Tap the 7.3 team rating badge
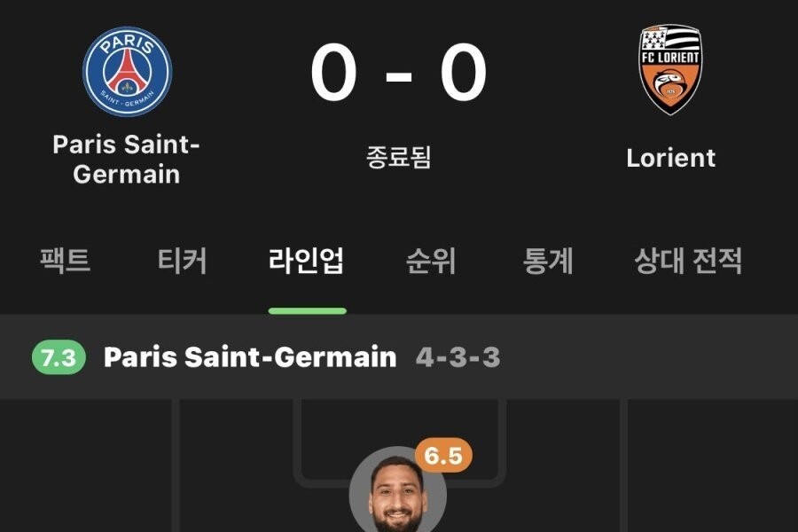Viewport: 798px width, 532px height. tap(59, 357)
